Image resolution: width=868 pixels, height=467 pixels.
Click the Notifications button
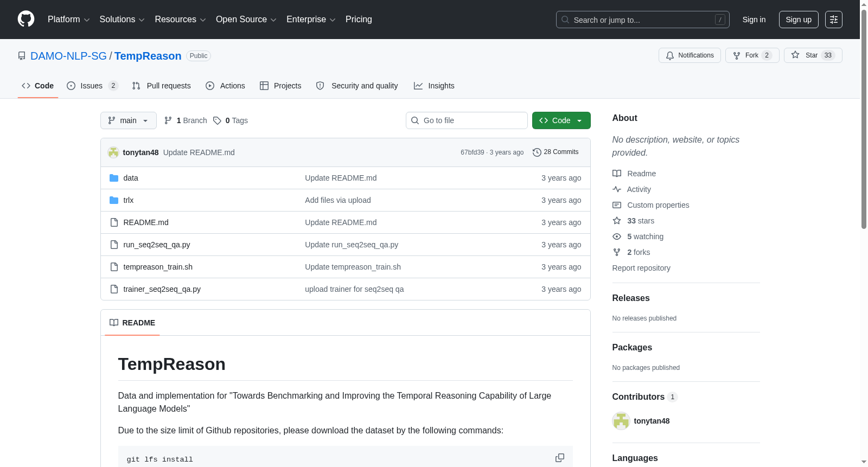(x=690, y=55)
